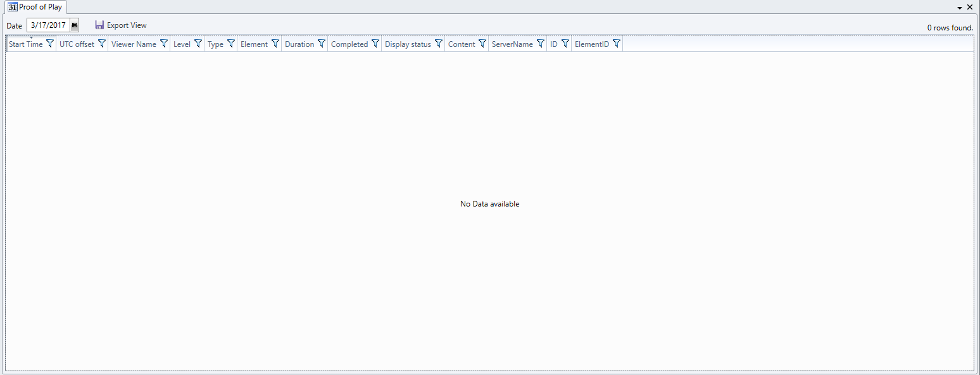Sort by Display status column header
The width and height of the screenshot is (980, 375).
[x=408, y=44]
